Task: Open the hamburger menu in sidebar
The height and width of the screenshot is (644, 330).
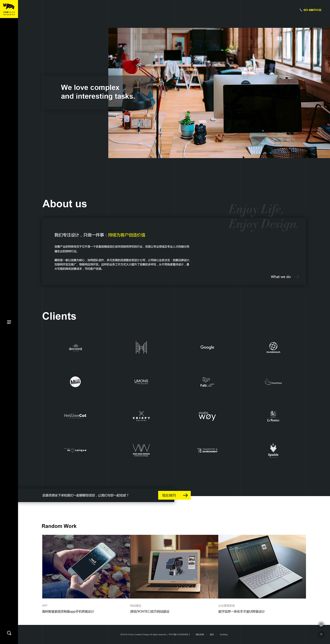Action: pyautogui.click(x=9, y=322)
